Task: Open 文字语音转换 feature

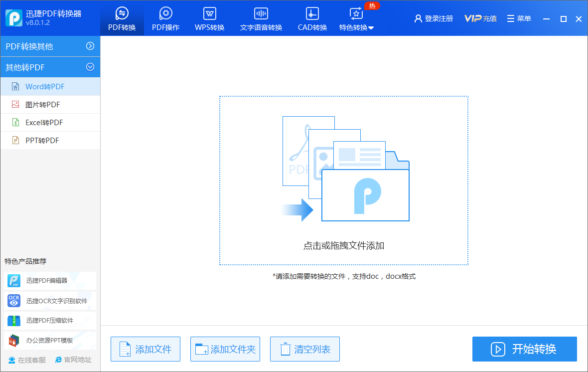Action: click(x=261, y=18)
